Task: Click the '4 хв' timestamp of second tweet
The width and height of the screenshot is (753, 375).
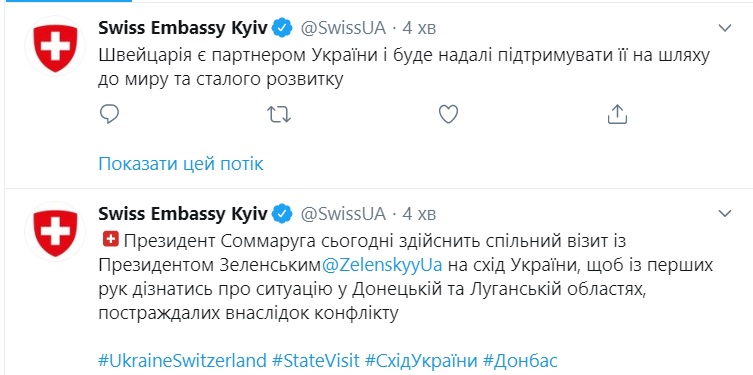Action: 419,214
